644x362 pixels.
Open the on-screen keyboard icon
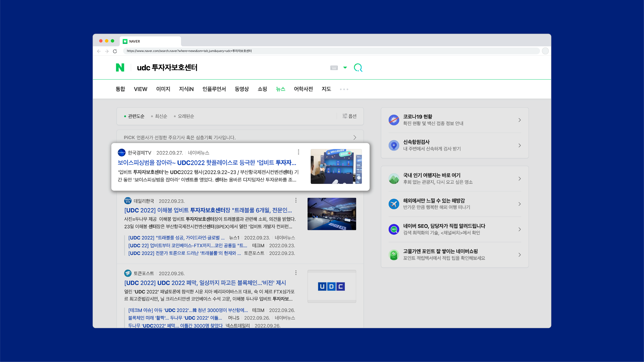point(334,68)
